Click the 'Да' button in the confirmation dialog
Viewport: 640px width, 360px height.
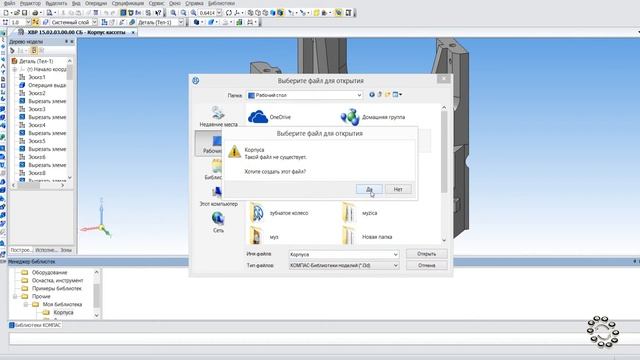369,189
